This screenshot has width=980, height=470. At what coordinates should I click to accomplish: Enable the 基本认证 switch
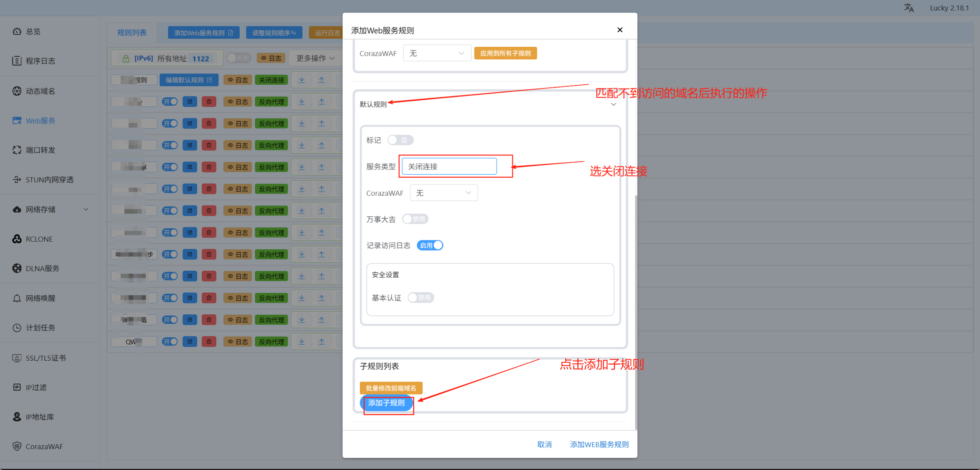(420, 298)
